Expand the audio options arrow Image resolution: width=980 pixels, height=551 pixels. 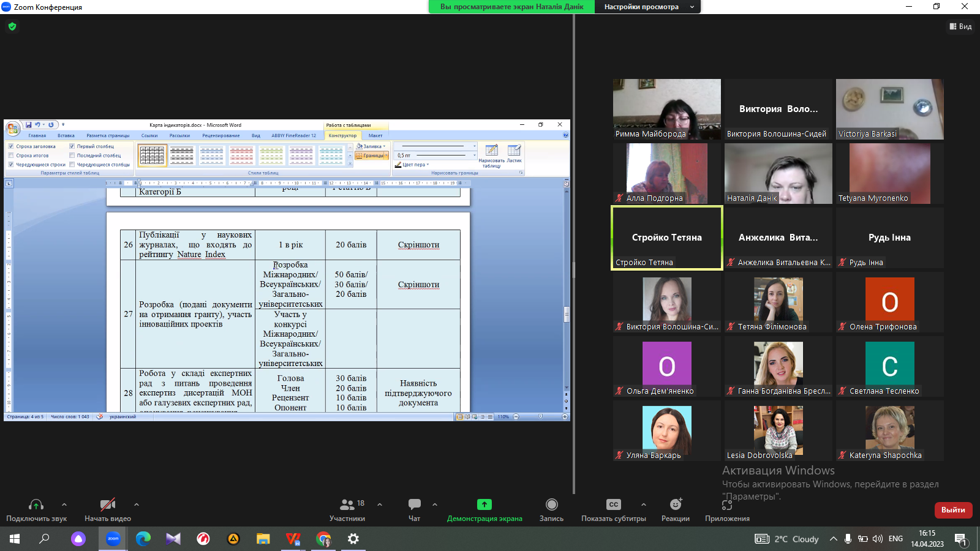point(64,504)
